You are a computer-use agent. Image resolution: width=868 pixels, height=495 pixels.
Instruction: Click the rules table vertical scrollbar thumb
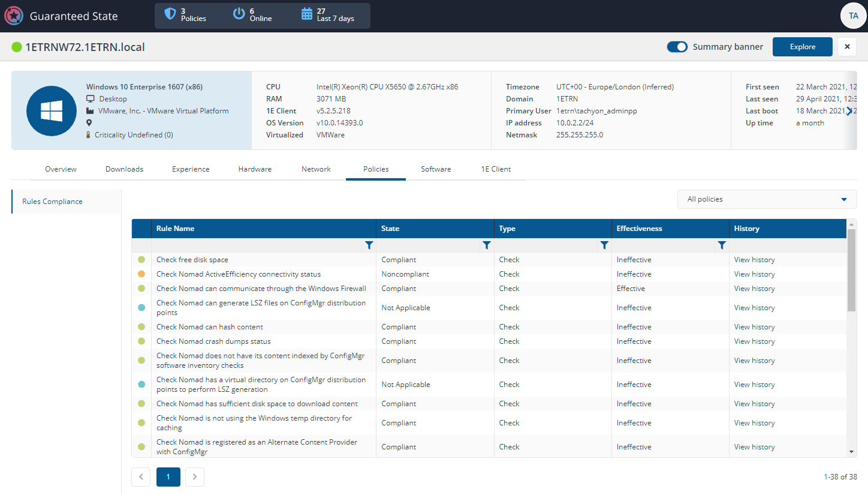[x=851, y=270]
